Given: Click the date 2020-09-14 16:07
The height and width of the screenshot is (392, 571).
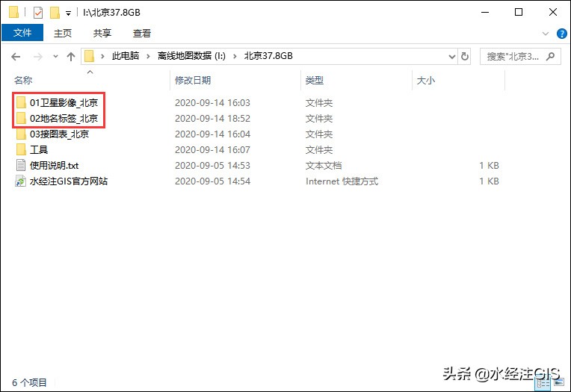Looking at the screenshot, I should [213, 150].
